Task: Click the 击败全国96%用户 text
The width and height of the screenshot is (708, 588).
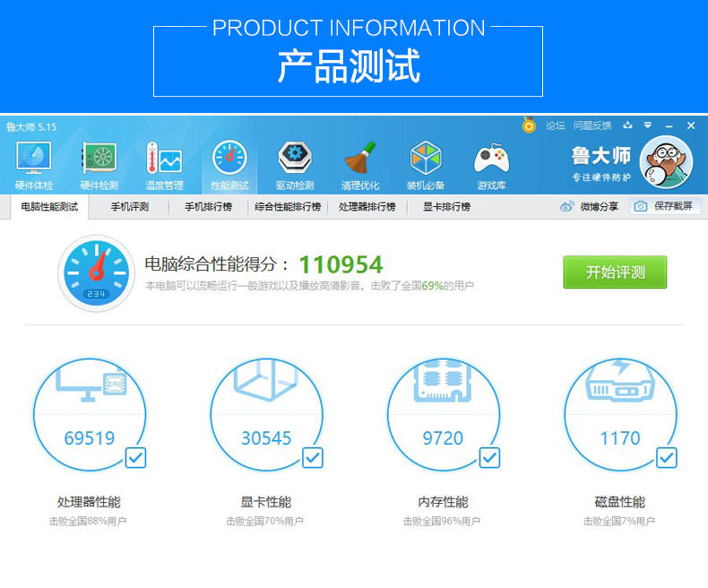Action: tap(442, 521)
